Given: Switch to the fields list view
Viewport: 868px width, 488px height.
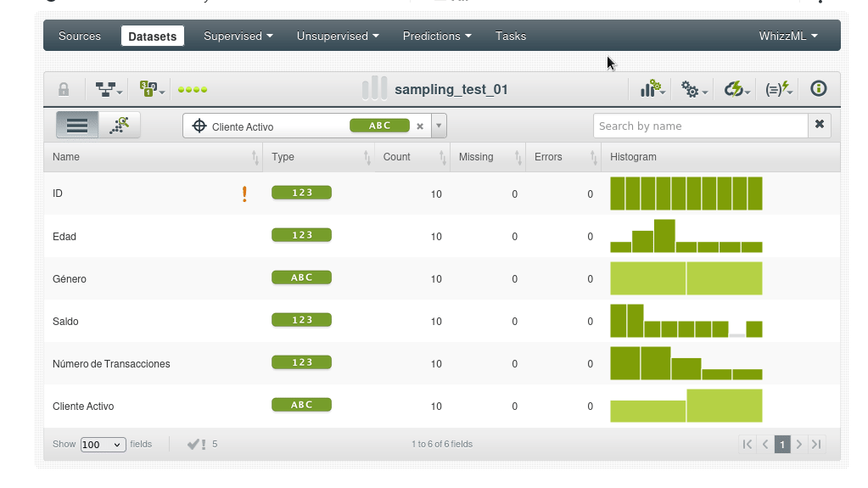Looking at the screenshot, I should 77,126.
